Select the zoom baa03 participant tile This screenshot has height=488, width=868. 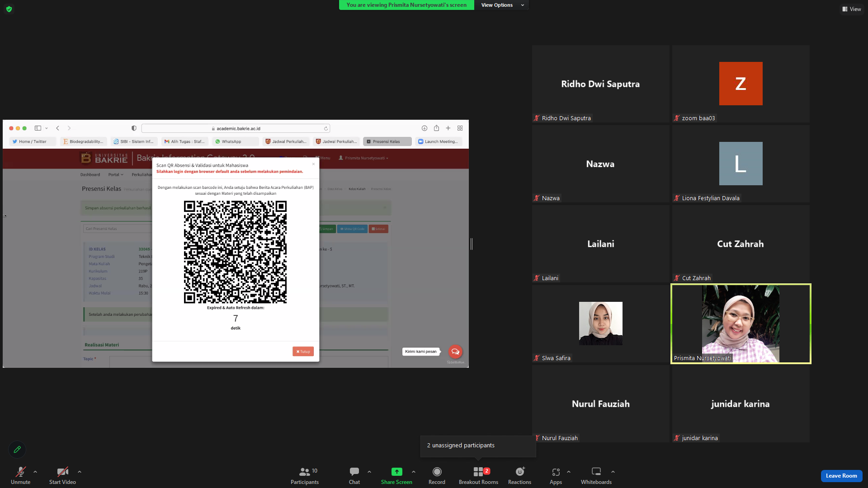(x=741, y=84)
